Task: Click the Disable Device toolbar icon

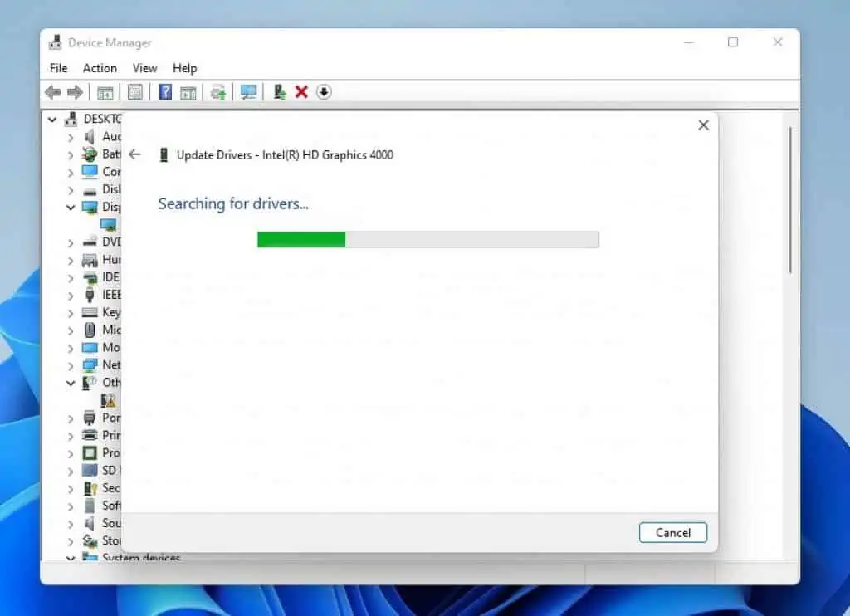Action: click(x=324, y=91)
